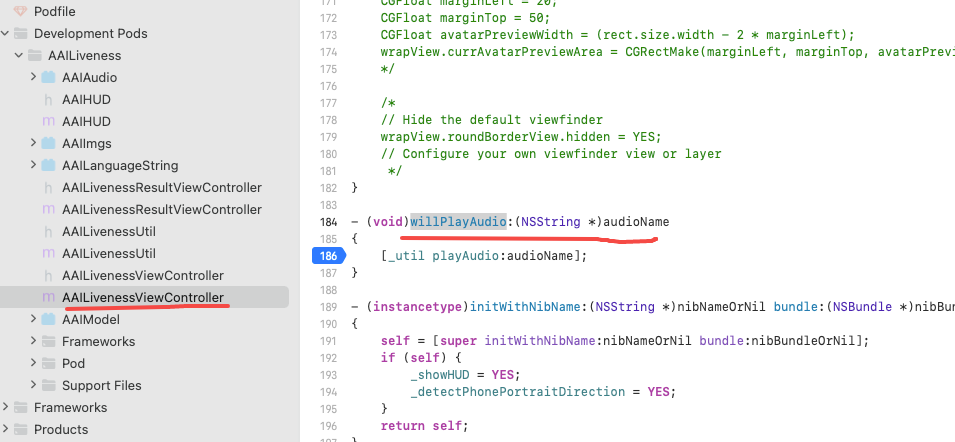Click _showHUD on line 193
The width and height of the screenshot is (955, 442).
(x=441, y=374)
